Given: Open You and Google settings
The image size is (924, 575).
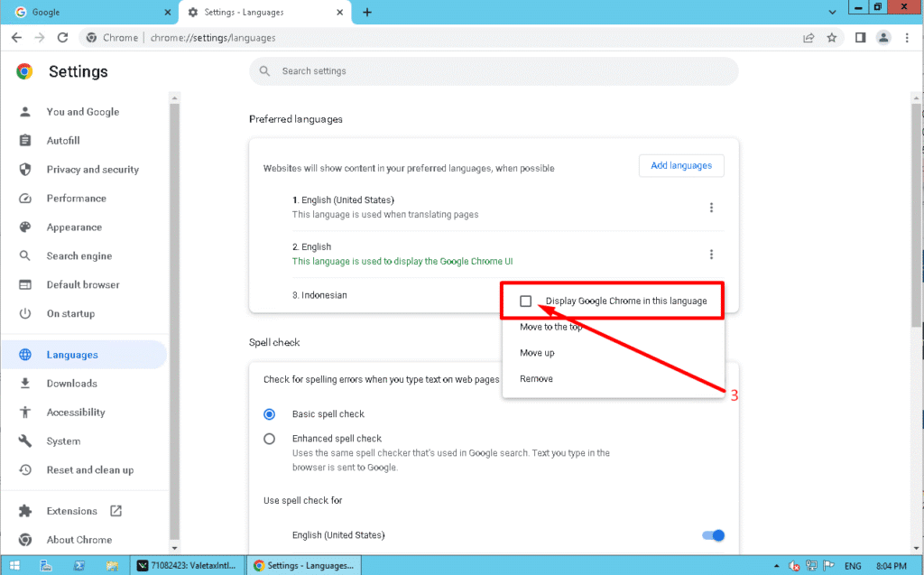Looking at the screenshot, I should click(83, 111).
